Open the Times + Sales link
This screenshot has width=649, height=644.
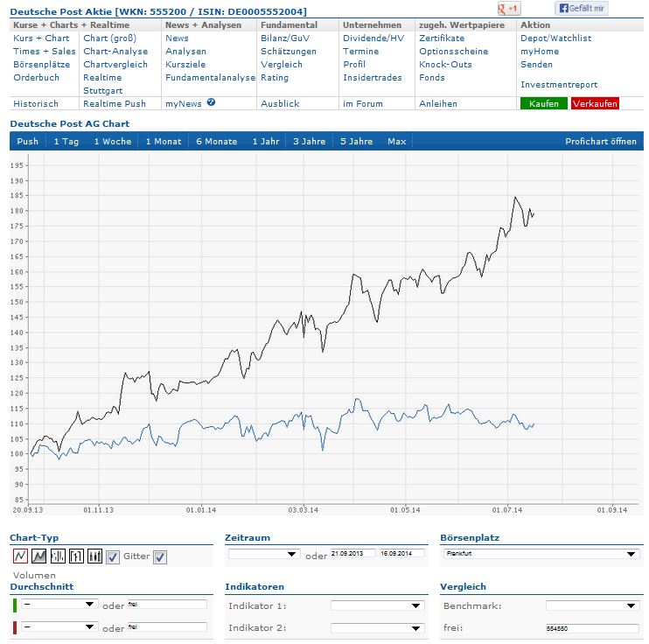[x=45, y=52]
